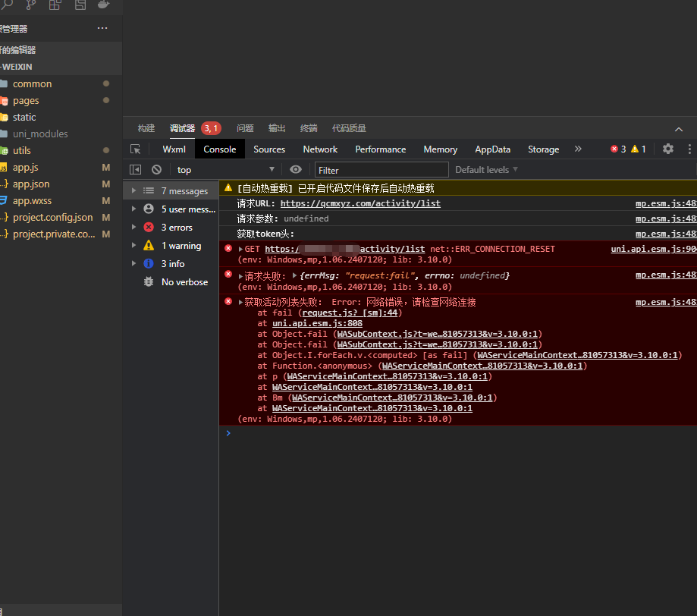Switch to the 问题 tab
This screenshot has width=697, height=616.
tap(245, 128)
